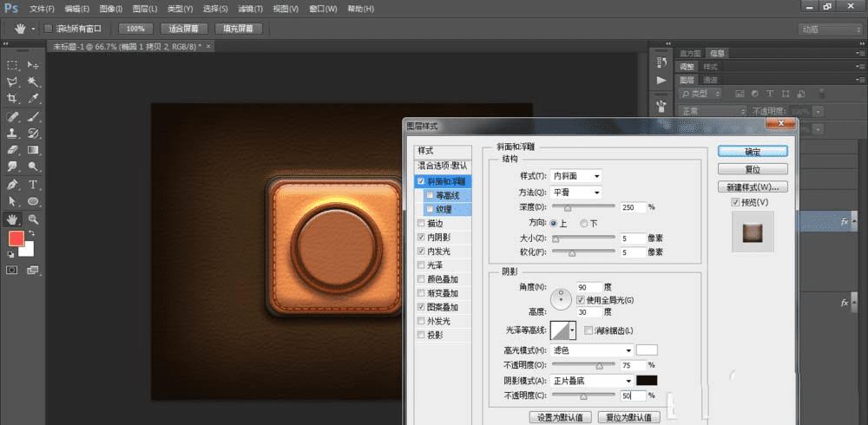
Task: Select the Polygonal Lasso tool
Action: click(11, 82)
